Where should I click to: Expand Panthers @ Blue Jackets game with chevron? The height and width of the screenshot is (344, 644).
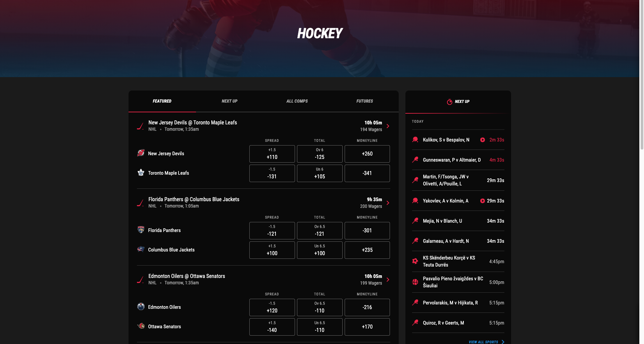(388, 203)
